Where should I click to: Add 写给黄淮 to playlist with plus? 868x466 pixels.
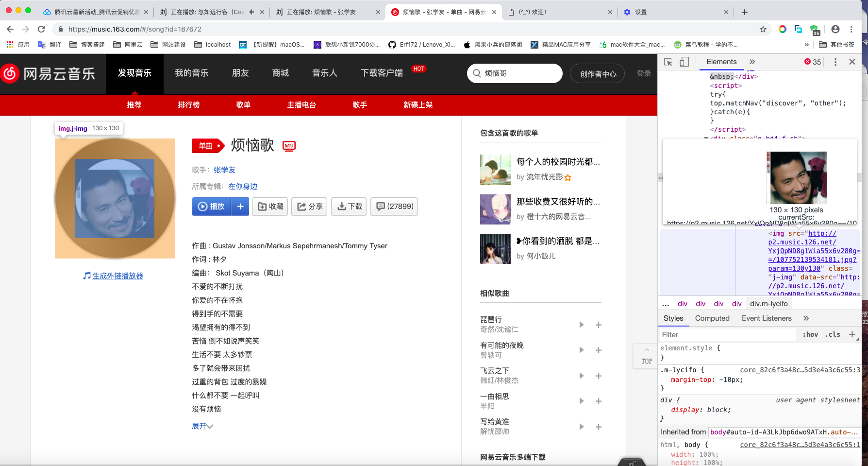599,427
